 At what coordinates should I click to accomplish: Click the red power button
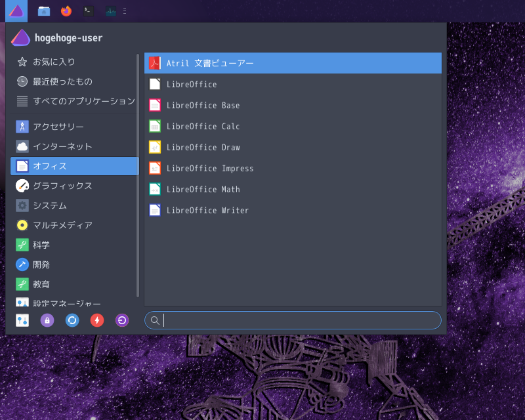[x=97, y=320]
